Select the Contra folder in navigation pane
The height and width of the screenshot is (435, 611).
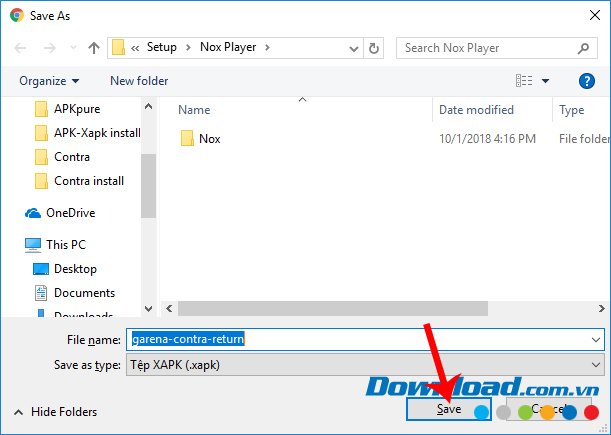pyautogui.click(x=72, y=157)
